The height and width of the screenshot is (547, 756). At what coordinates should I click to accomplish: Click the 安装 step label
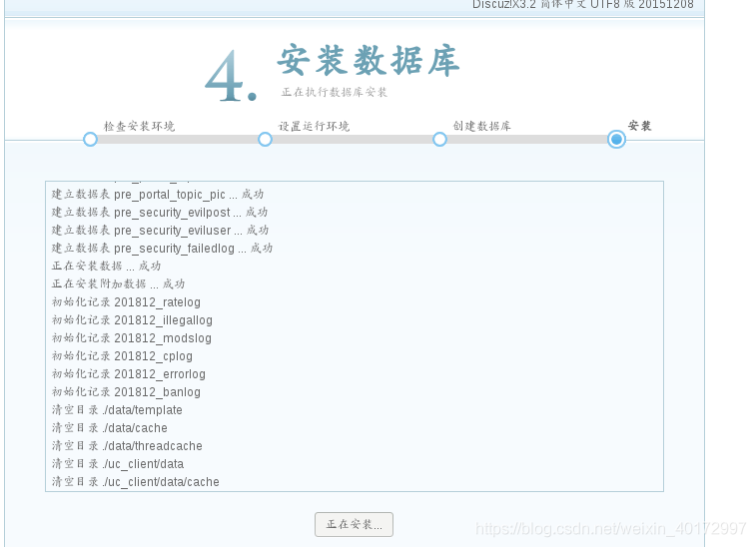639,126
